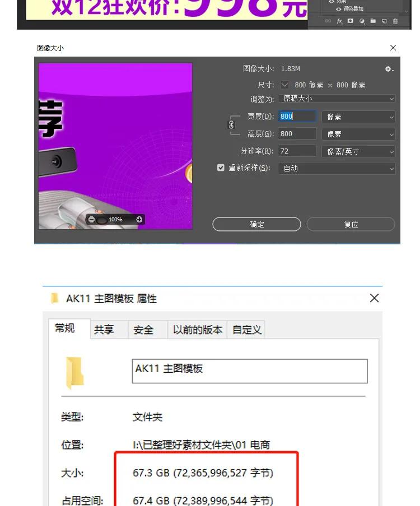Screen dimensions: 420x506
Task: Create a new layer
Action: tap(384, 21)
